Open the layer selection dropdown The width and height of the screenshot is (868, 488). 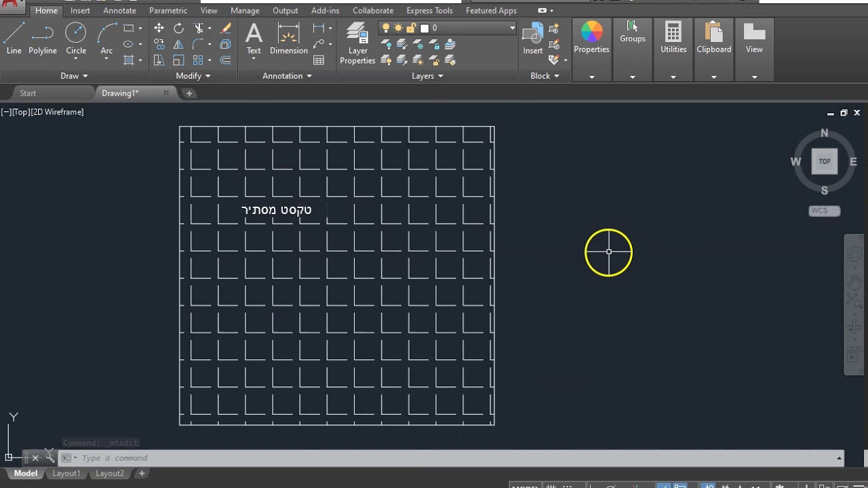pyautogui.click(x=513, y=28)
